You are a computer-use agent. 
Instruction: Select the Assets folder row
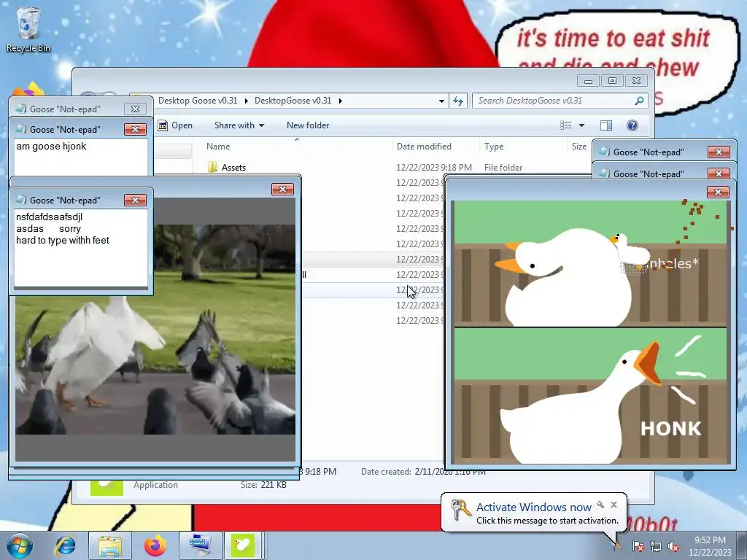point(398,167)
